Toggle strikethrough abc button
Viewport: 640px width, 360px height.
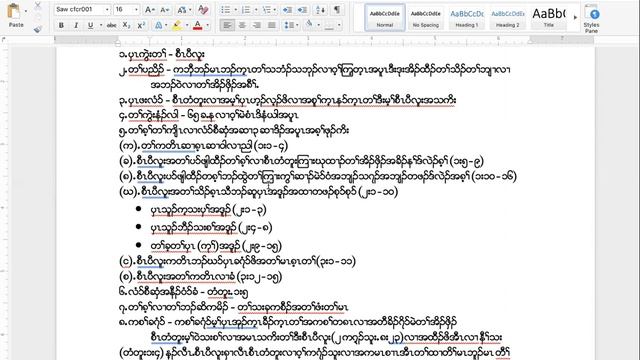point(111,25)
